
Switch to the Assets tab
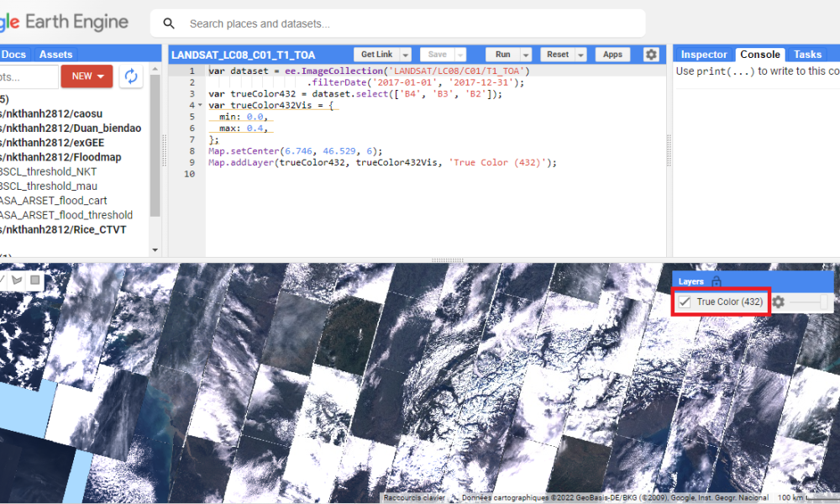pos(55,55)
